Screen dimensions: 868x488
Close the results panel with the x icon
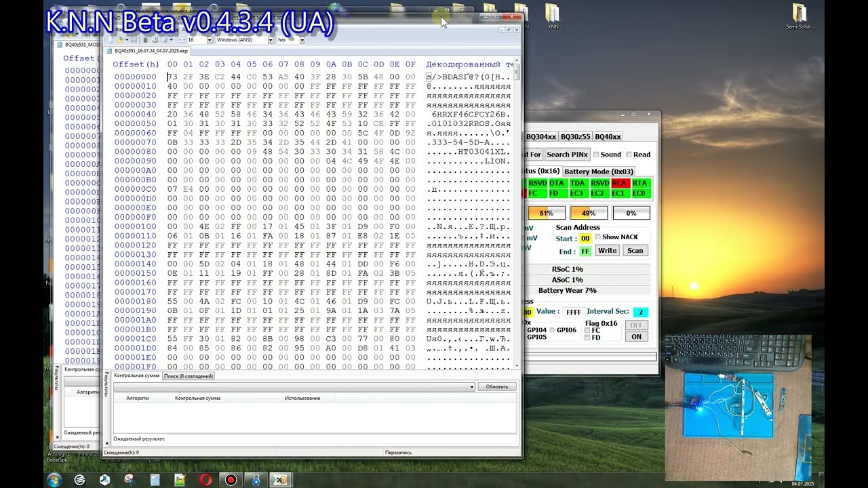point(107,443)
